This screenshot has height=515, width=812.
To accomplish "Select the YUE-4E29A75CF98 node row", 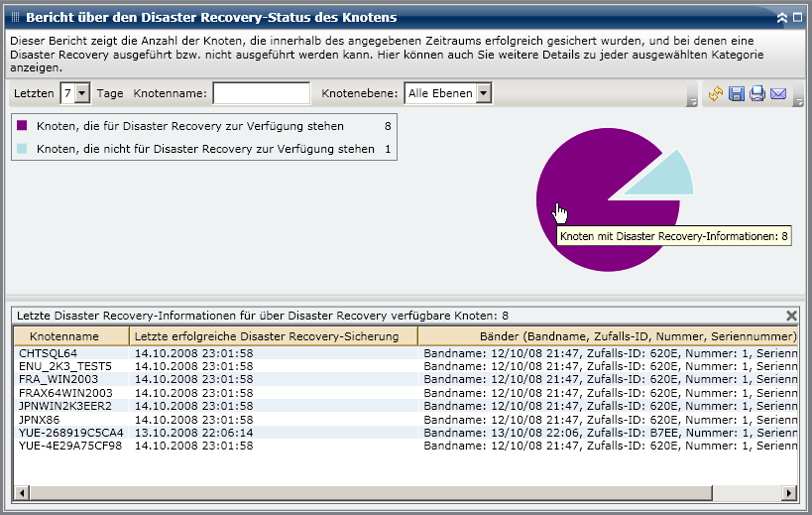I will [406, 446].
